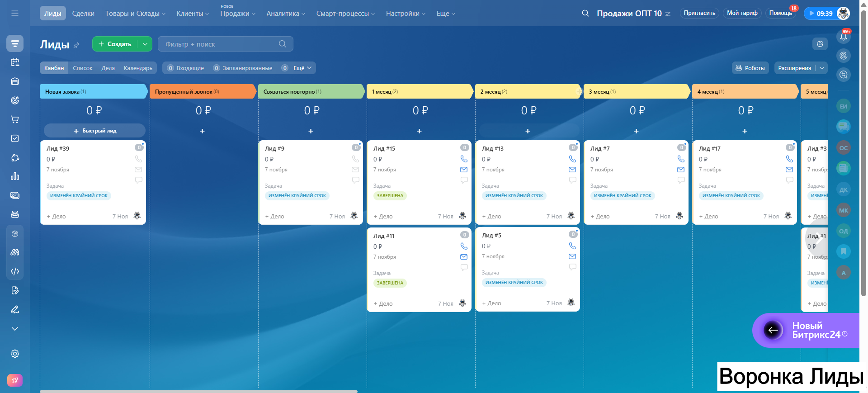
Task: Click the responsible avatar on Лид #39 card
Action: click(x=137, y=216)
